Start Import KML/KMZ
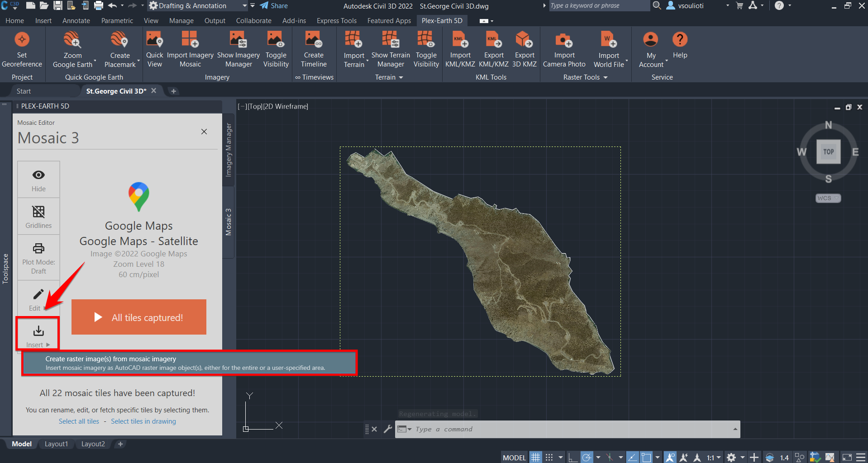The image size is (868, 463). pyautogui.click(x=459, y=47)
